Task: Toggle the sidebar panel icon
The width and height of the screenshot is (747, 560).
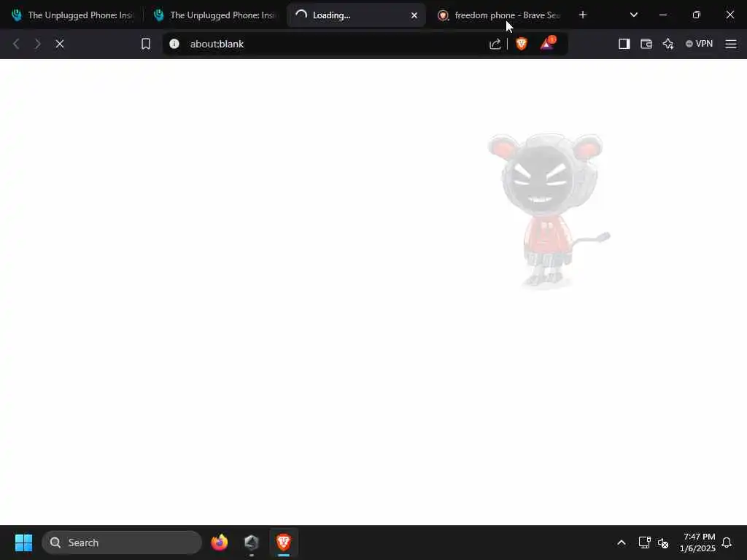Action: tap(624, 44)
